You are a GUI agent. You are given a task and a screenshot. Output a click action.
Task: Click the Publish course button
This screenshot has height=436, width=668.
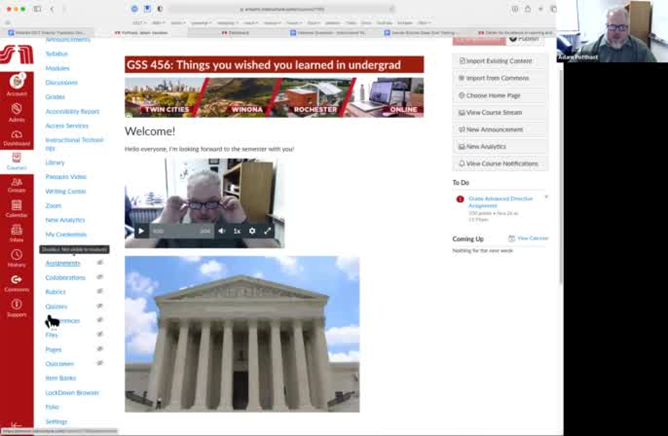tap(525, 40)
